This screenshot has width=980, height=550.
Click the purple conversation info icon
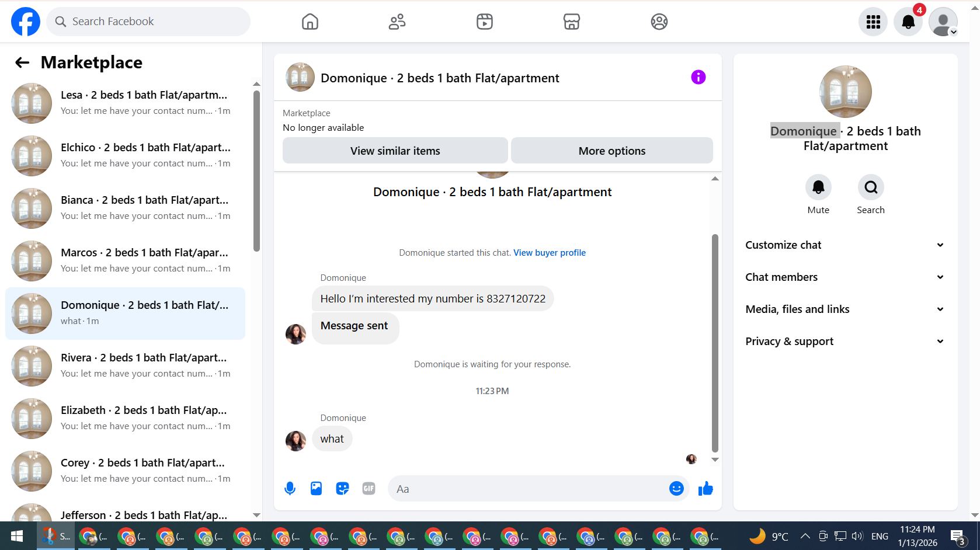[x=698, y=77]
